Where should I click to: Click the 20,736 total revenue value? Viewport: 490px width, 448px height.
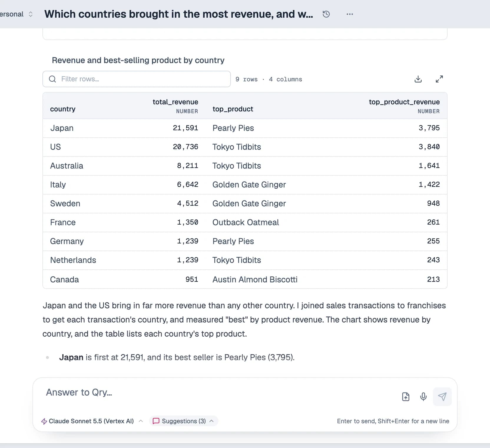(186, 147)
